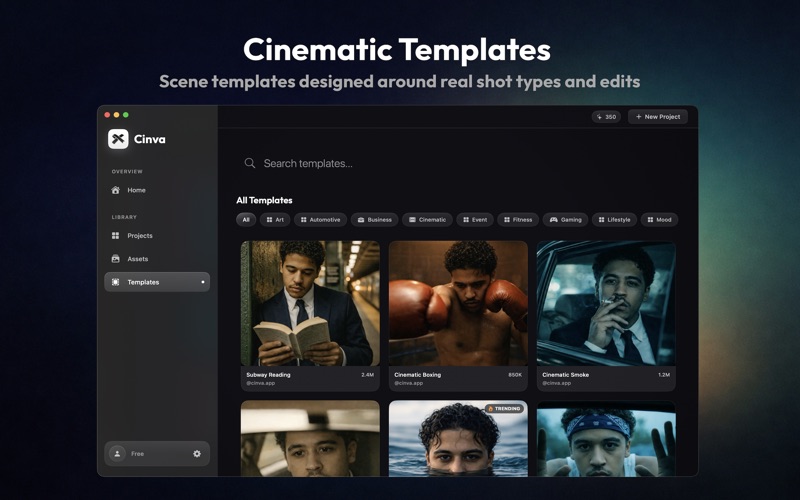
Task: Click the Trending badge
Action: 504,409
